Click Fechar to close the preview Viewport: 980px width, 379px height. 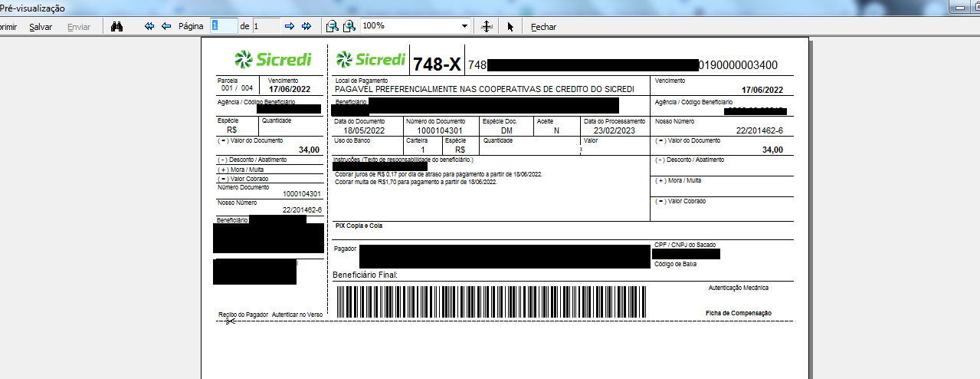tap(543, 27)
